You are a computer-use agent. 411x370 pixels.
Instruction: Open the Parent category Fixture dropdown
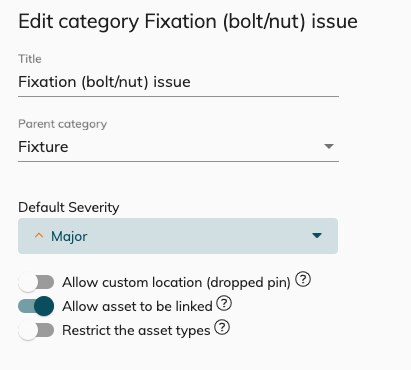pos(178,147)
